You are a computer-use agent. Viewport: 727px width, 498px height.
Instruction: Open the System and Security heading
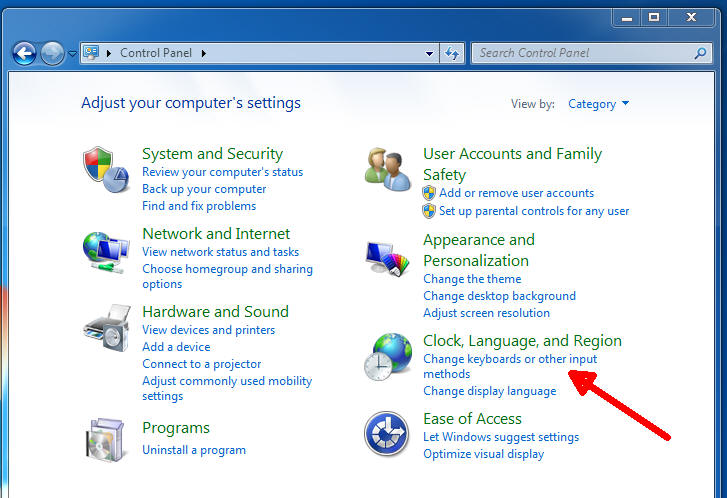[212, 154]
